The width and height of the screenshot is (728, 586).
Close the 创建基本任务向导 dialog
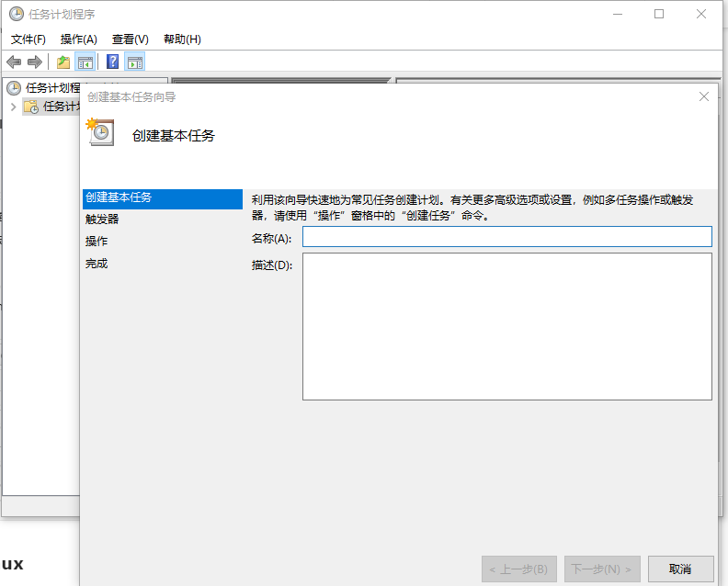pyautogui.click(x=704, y=96)
